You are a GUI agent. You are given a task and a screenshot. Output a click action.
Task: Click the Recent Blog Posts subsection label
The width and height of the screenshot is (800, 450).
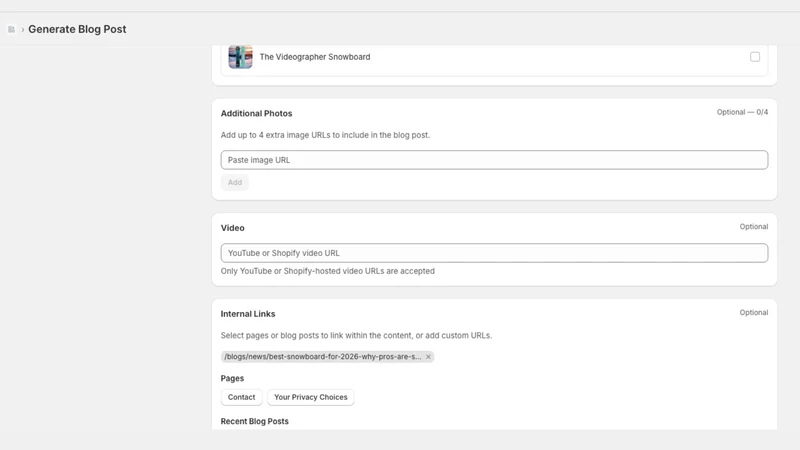(254, 421)
